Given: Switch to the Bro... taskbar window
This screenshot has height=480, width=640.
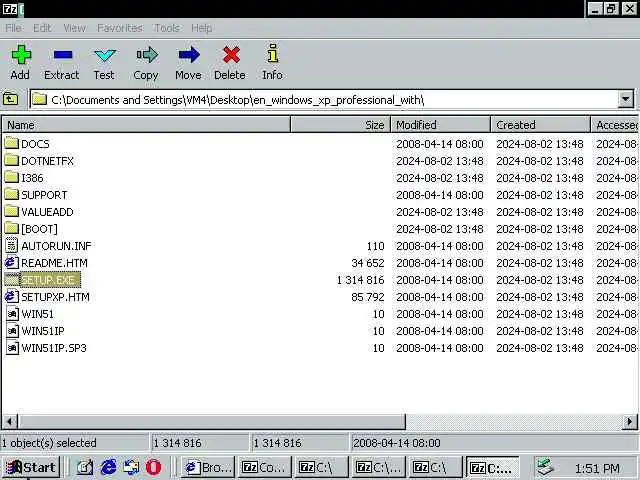Looking at the screenshot, I should [x=208, y=467].
